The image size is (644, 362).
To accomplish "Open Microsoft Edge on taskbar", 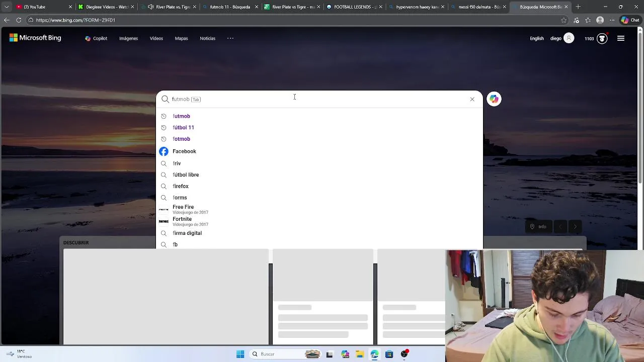I will tap(374, 354).
